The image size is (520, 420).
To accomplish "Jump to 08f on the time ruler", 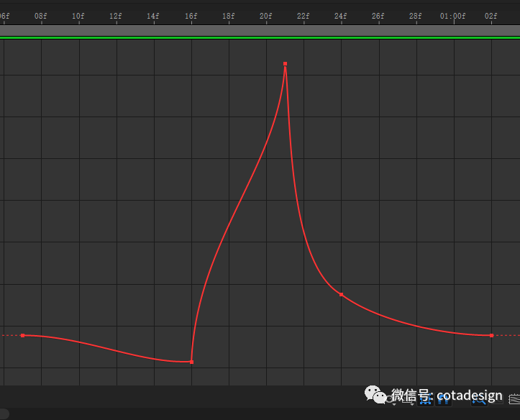I will tap(41, 16).
